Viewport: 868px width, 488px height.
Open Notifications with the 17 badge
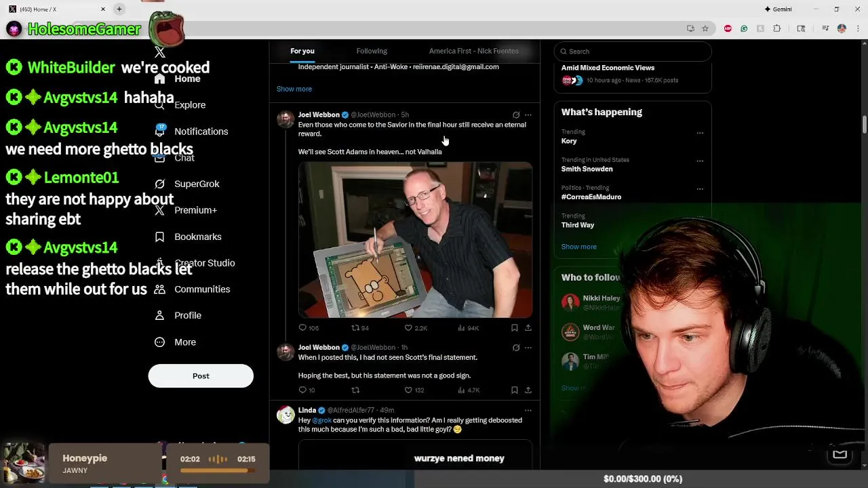tap(191, 131)
